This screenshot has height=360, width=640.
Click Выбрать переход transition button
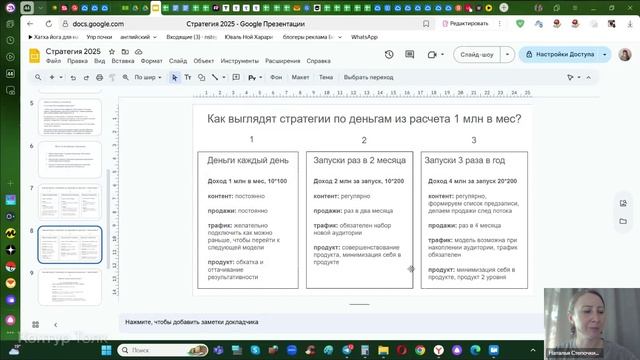(x=368, y=77)
